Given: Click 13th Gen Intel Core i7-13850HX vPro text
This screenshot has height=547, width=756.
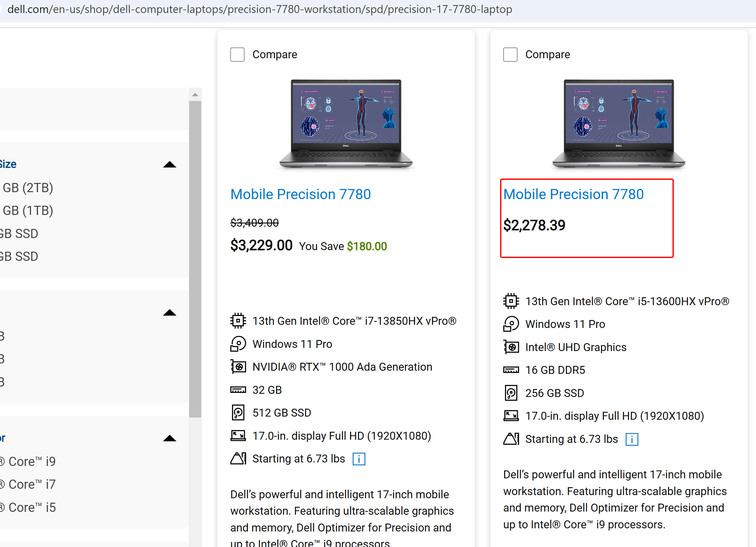Looking at the screenshot, I should click(x=354, y=321).
